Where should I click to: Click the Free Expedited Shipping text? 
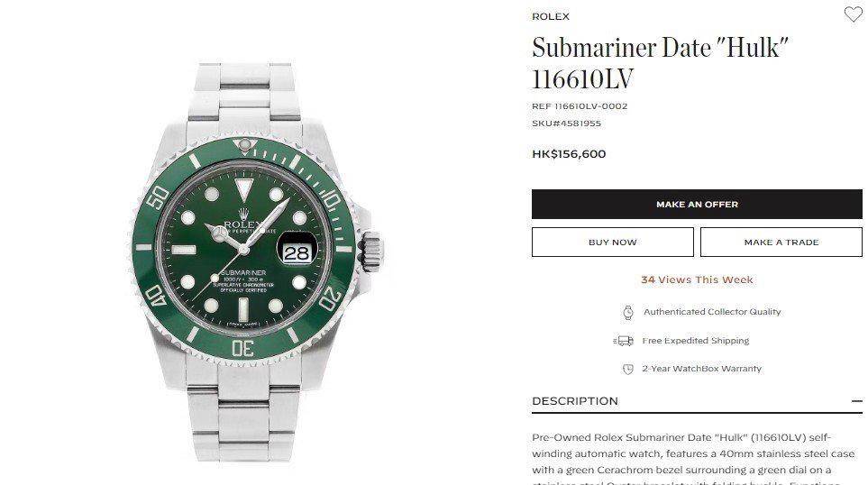695,341
